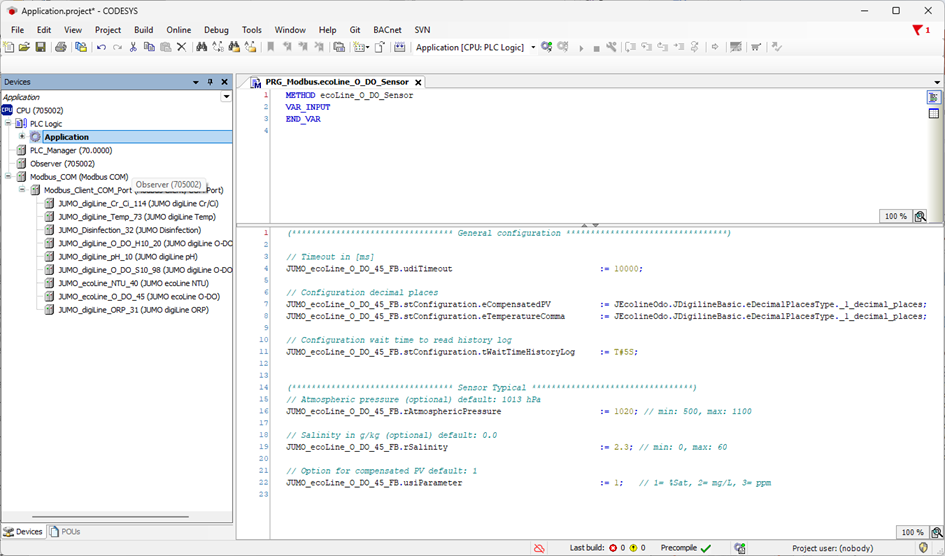The height and width of the screenshot is (556, 945).
Task: Login to device with gear icon
Action: (547, 47)
